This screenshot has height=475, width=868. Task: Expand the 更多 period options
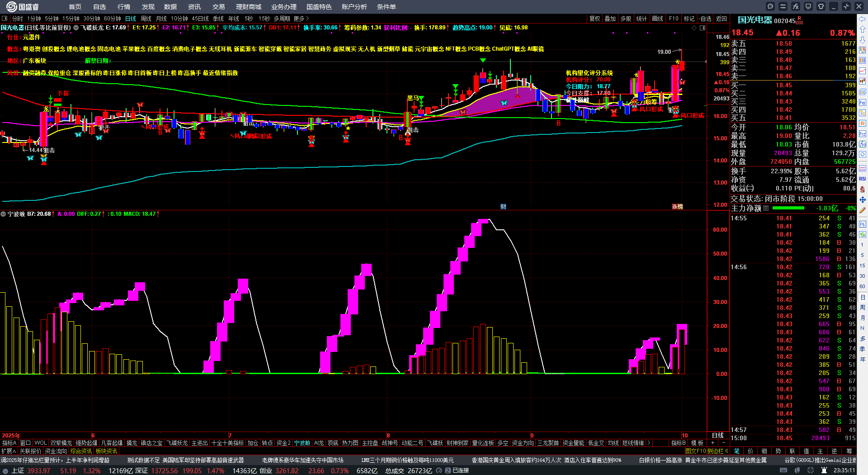click(301, 19)
